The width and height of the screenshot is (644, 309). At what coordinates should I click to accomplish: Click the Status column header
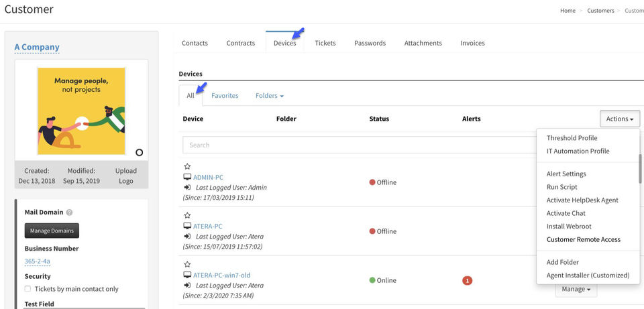coord(379,119)
